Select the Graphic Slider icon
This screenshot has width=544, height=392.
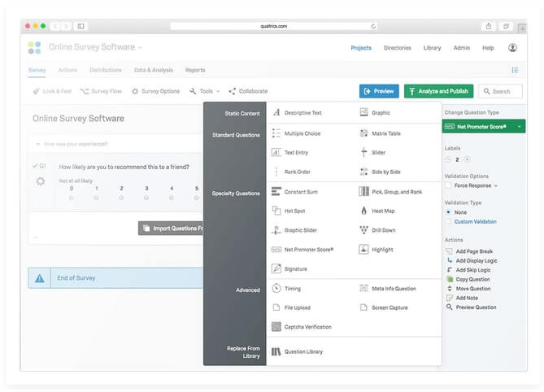pyautogui.click(x=276, y=230)
